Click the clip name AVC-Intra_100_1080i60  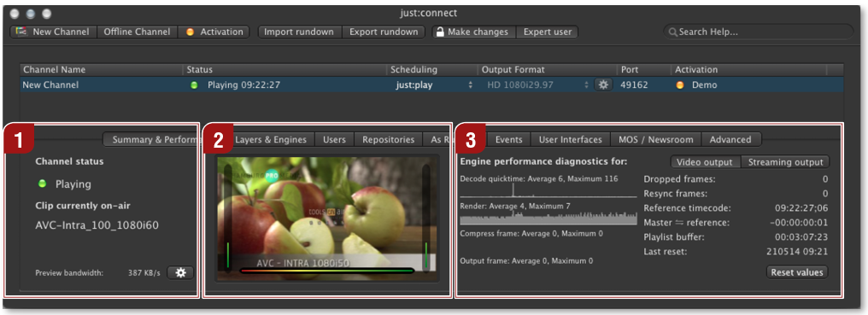[97, 225]
